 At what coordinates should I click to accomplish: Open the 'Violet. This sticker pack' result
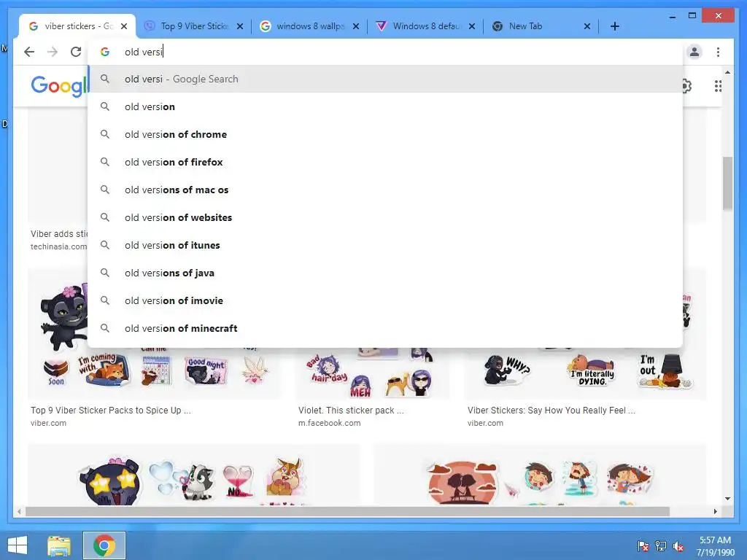351,411
